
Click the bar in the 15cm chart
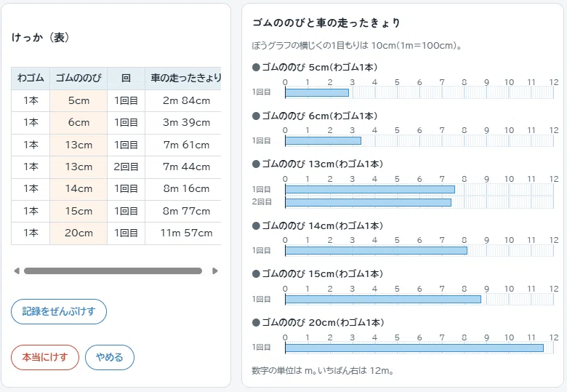tap(383, 300)
